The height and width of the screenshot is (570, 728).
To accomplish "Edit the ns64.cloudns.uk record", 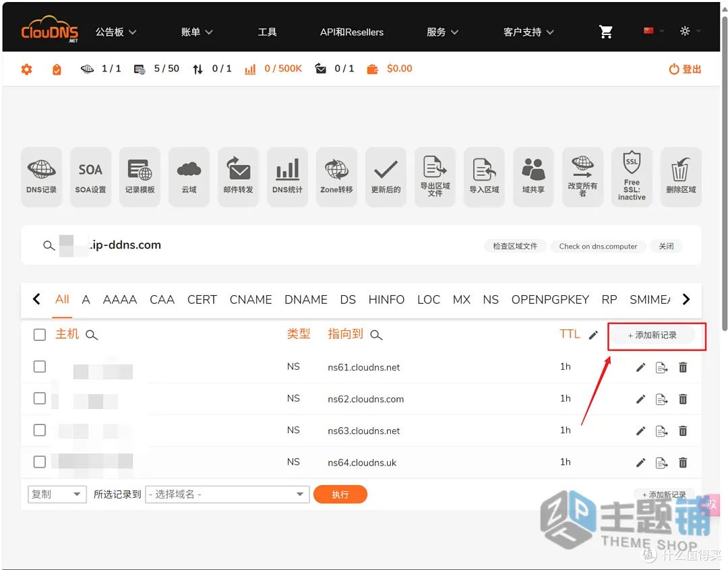I will coord(641,462).
